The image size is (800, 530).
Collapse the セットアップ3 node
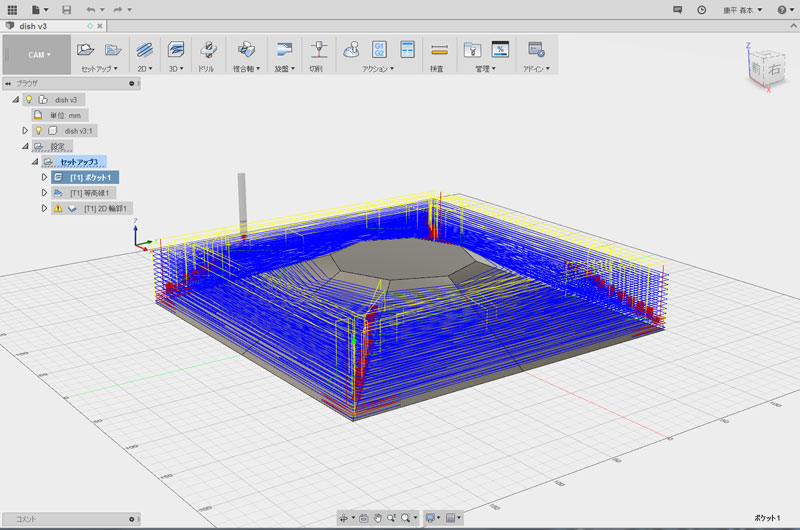click(35, 162)
